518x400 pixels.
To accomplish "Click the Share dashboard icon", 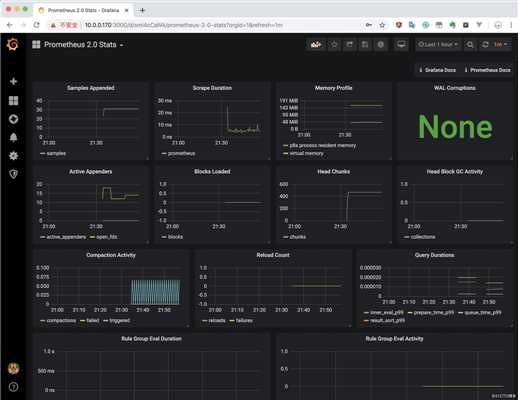I will 349,45.
